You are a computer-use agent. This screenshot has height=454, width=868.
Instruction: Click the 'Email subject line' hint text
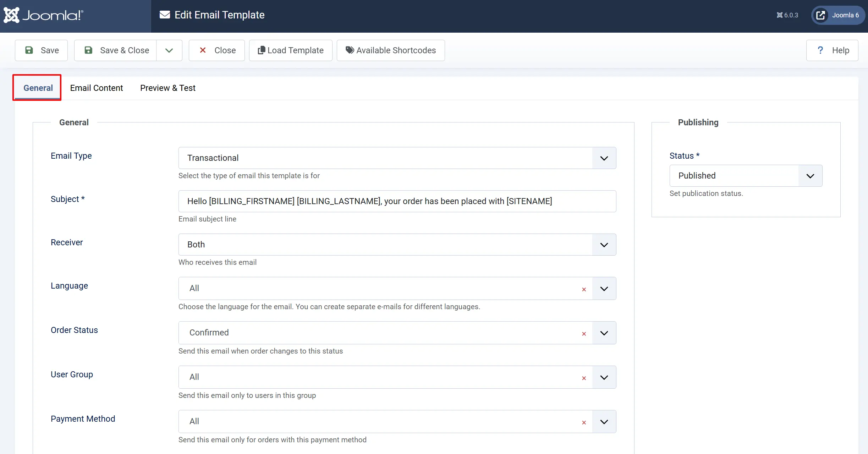(207, 219)
